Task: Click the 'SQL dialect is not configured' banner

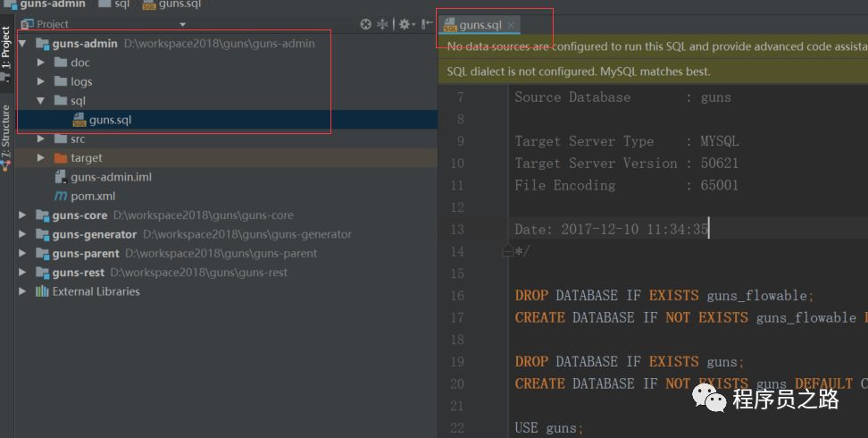Action: 653,72
